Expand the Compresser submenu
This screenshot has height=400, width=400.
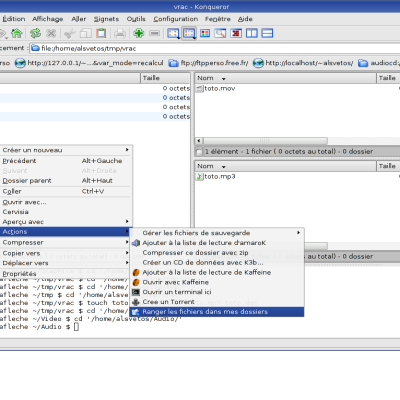[66, 243]
